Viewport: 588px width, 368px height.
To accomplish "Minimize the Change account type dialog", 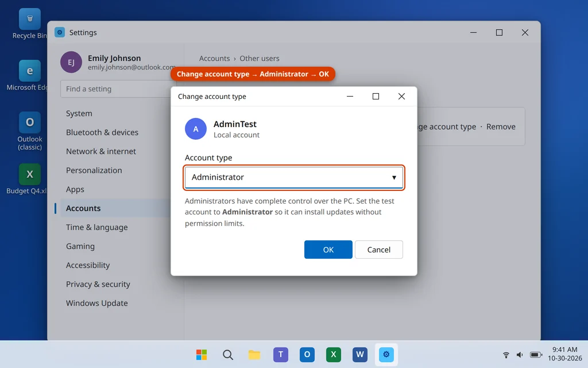I will (x=350, y=97).
